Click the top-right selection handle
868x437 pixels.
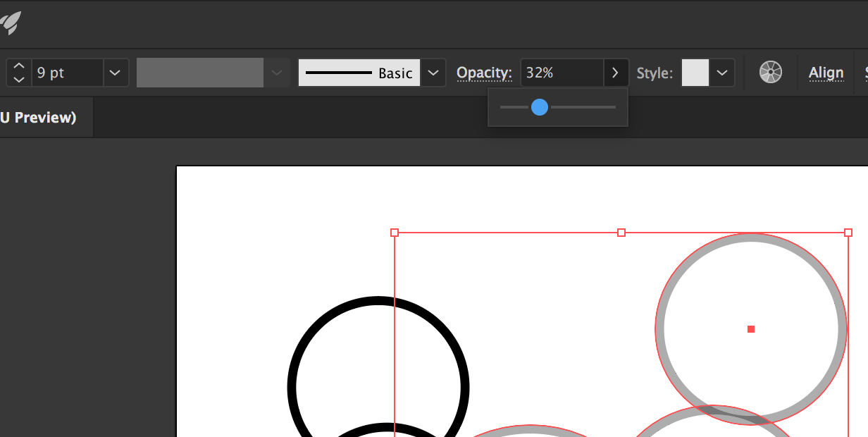(x=848, y=232)
